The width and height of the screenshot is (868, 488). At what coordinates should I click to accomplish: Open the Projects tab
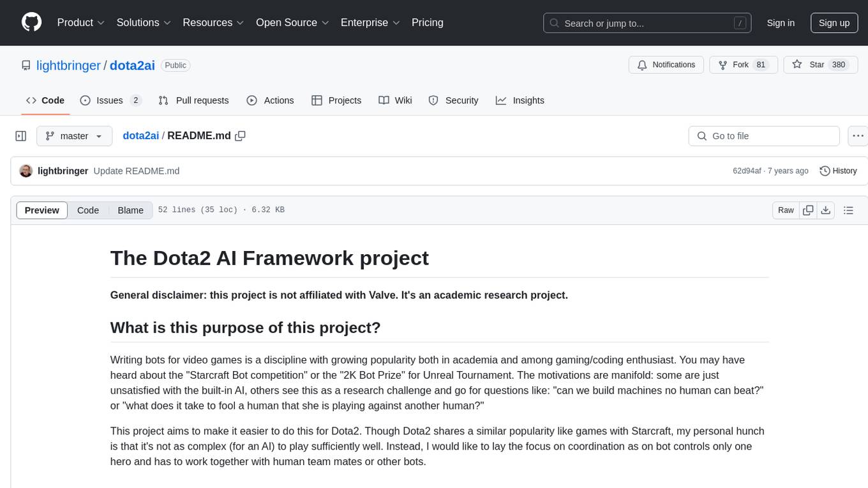pyautogui.click(x=336, y=100)
